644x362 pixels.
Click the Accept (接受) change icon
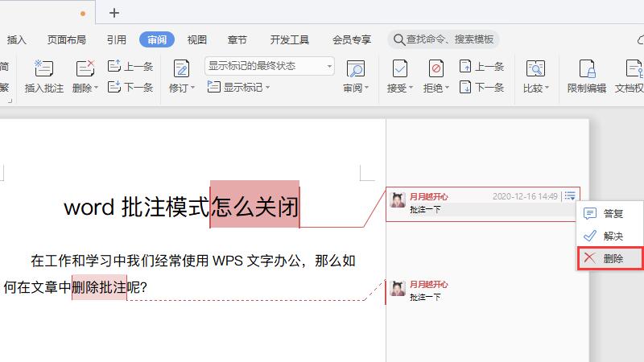click(399, 69)
